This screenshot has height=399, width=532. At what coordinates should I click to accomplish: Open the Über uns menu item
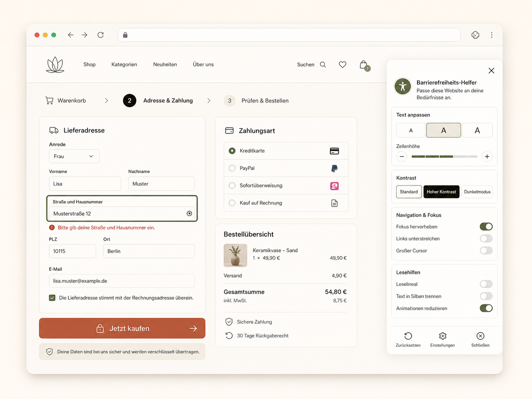203,65
